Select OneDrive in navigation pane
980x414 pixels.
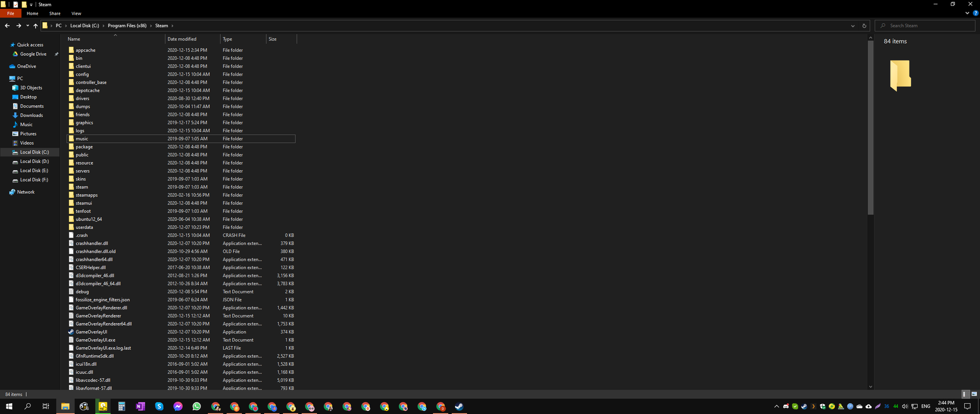(x=26, y=66)
